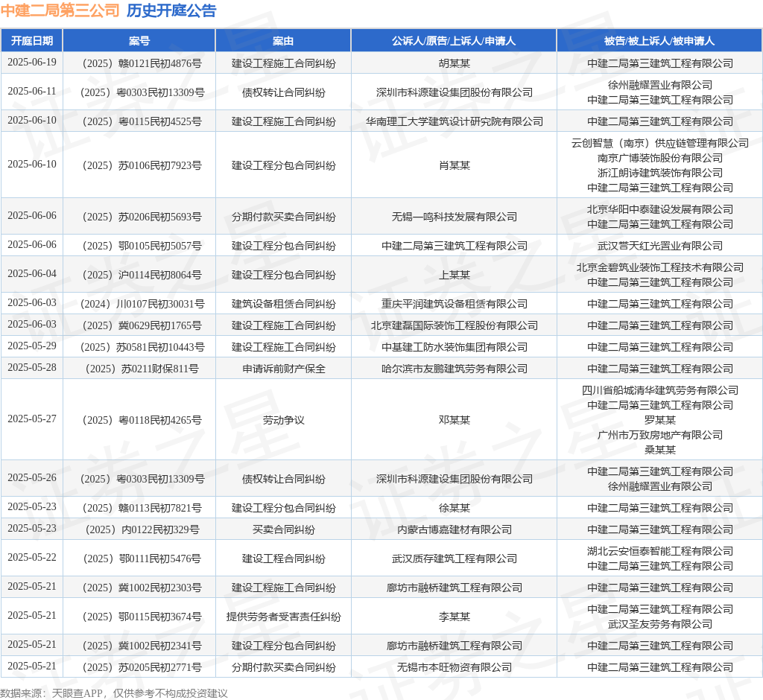Click plaintiff 中基建工防水装饰集团有限公司
763x700 pixels.
point(455,347)
